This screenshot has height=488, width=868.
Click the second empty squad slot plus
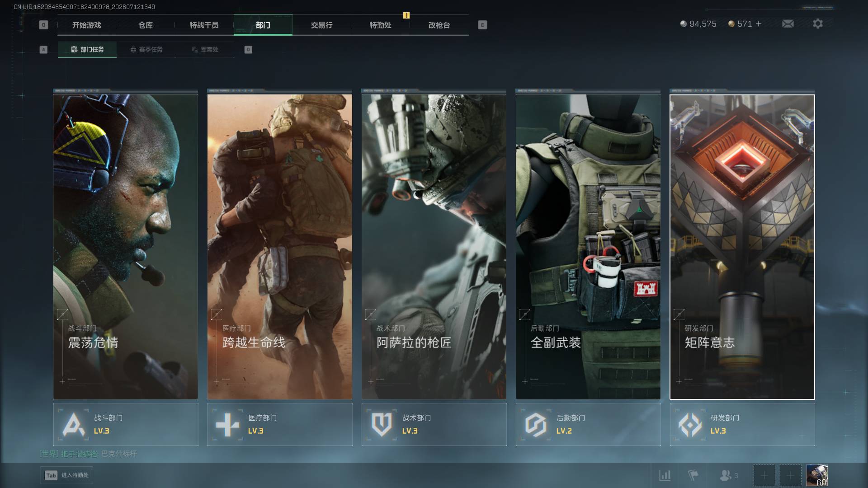point(790,475)
